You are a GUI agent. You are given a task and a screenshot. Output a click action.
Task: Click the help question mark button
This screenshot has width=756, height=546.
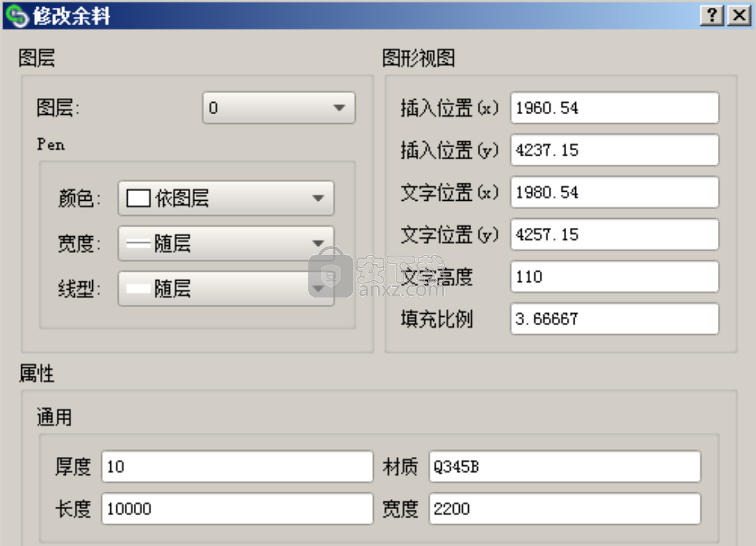[711, 16]
